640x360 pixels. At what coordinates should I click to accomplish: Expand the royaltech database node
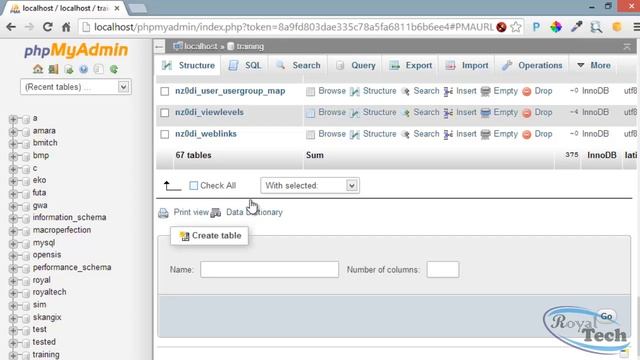coord(13,293)
